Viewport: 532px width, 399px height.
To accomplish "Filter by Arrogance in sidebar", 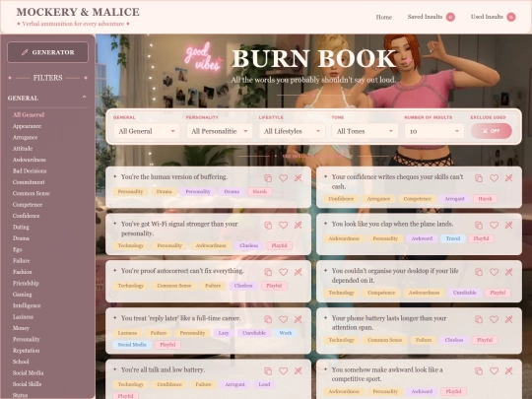I will pos(25,137).
